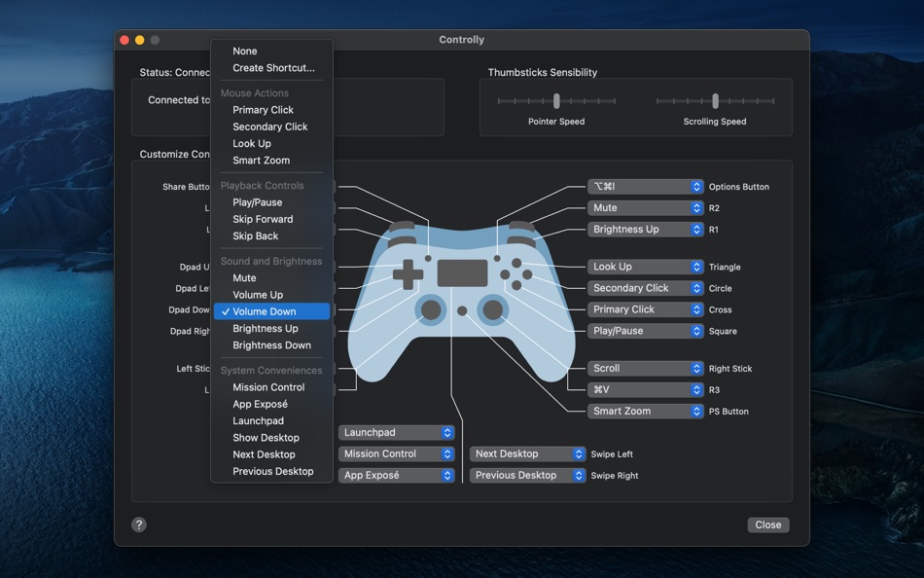Open the Options Button action dropdown
Image resolution: width=924 pixels, height=578 pixels.
645,187
